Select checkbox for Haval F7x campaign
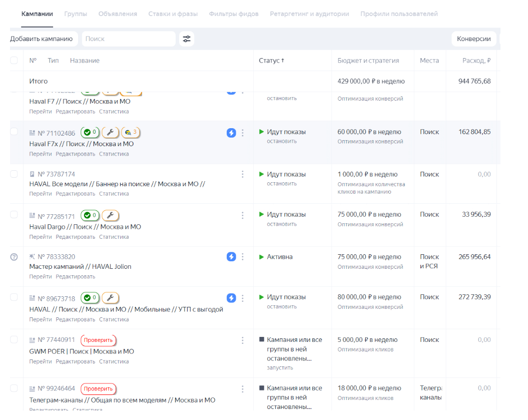Screen dimensions: 528x420 (14, 132)
